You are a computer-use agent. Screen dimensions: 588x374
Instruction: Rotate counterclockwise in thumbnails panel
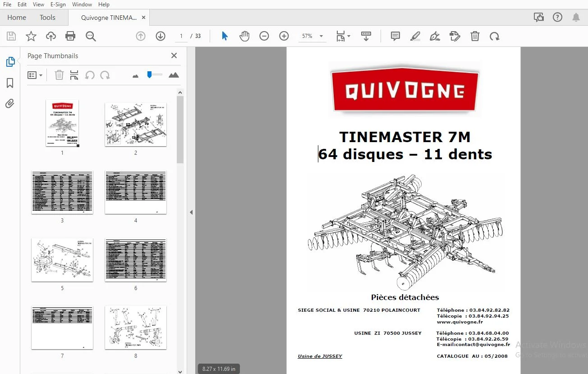pos(90,75)
